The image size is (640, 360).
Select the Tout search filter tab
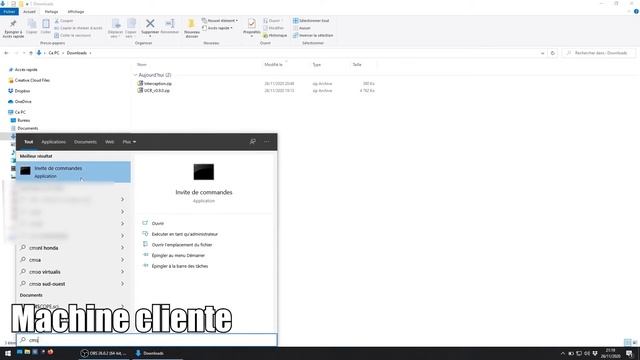29,142
